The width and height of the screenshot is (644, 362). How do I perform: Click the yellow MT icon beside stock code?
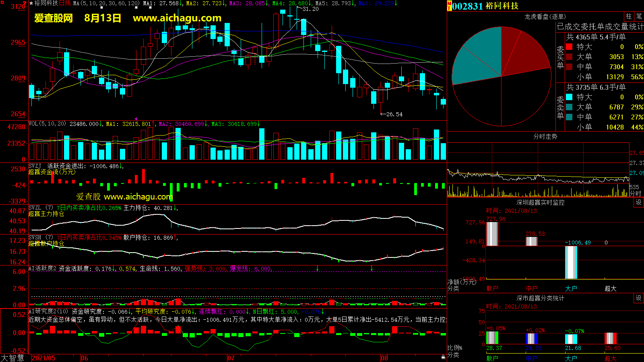click(x=449, y=6)
